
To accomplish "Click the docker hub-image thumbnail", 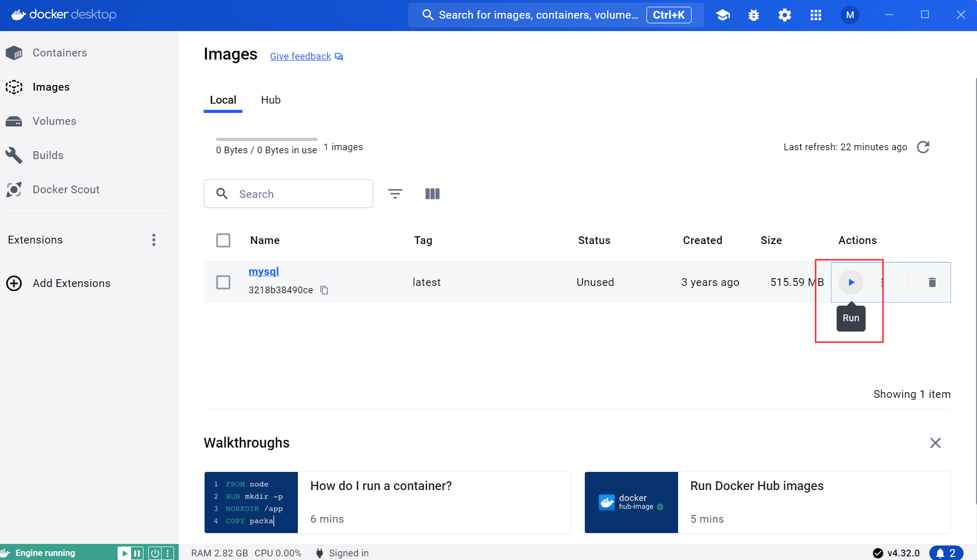I will point(631,502).
